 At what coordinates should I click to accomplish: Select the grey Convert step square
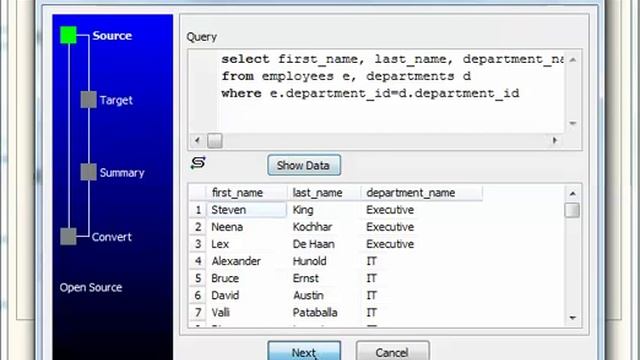[x=68, y=236]
